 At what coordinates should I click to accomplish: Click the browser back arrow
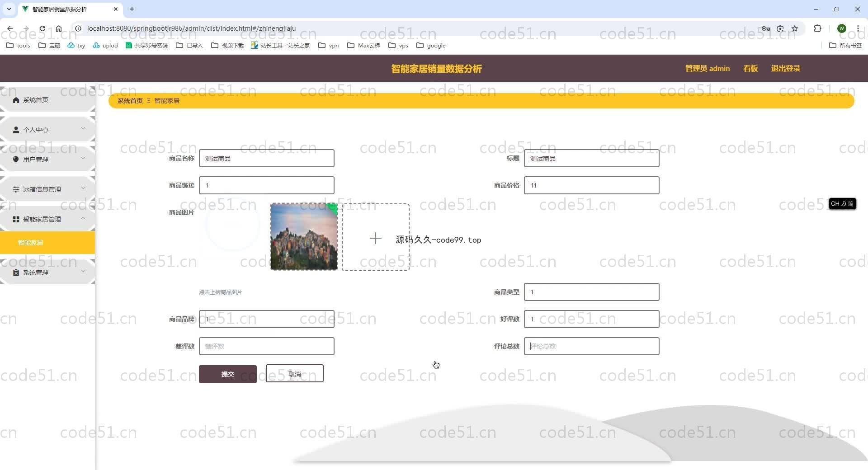[x=10, y=28]
